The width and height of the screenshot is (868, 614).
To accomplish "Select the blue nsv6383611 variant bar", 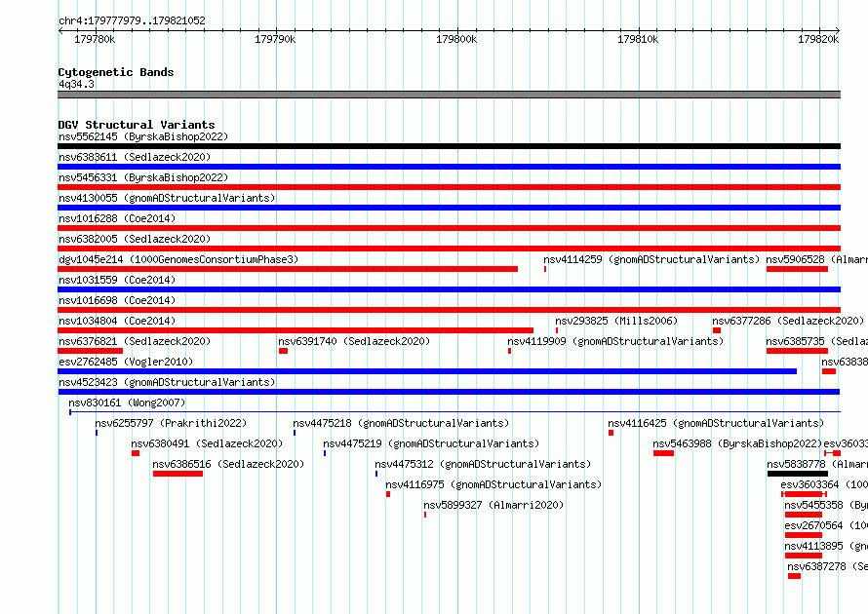I will pyautogui.click(x=449, y=167).
